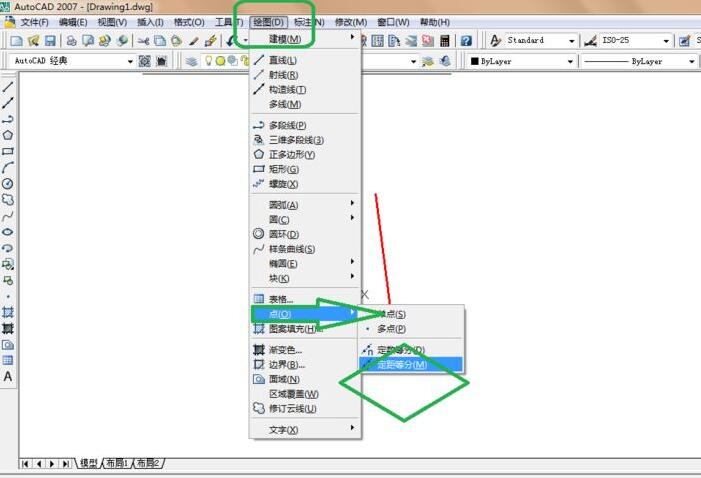The width and height of the screenshot is (701, 478).
Task: Expand the 圆弧(A) submenu
Action: pos(305,205)
